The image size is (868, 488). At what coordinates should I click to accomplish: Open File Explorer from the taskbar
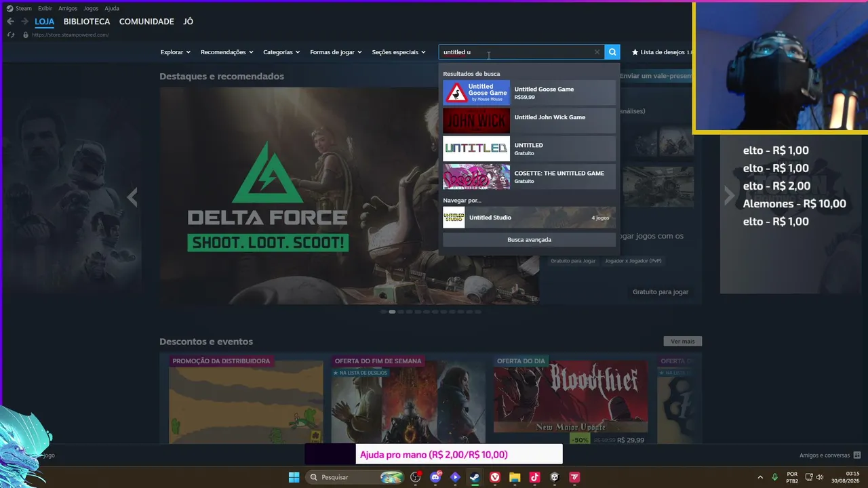[x=515, y=477]
